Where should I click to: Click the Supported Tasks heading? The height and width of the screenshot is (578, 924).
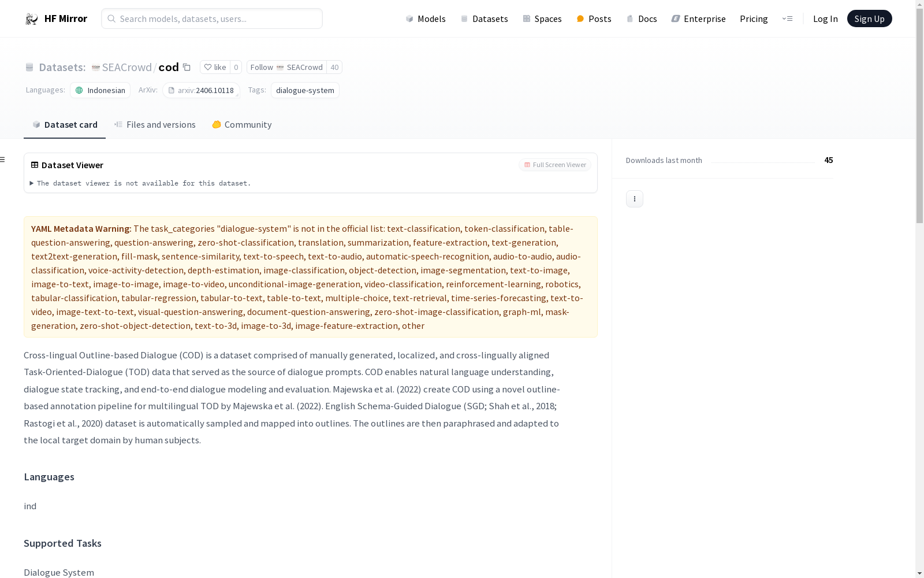tap(62, 543)
